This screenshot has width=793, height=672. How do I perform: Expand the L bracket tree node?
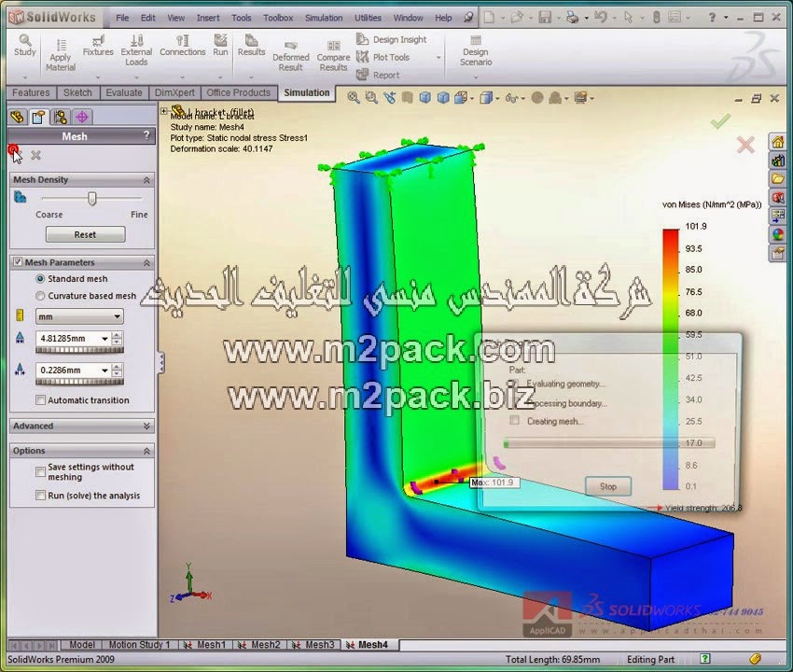pyautogui.click(x=164, y=111)
